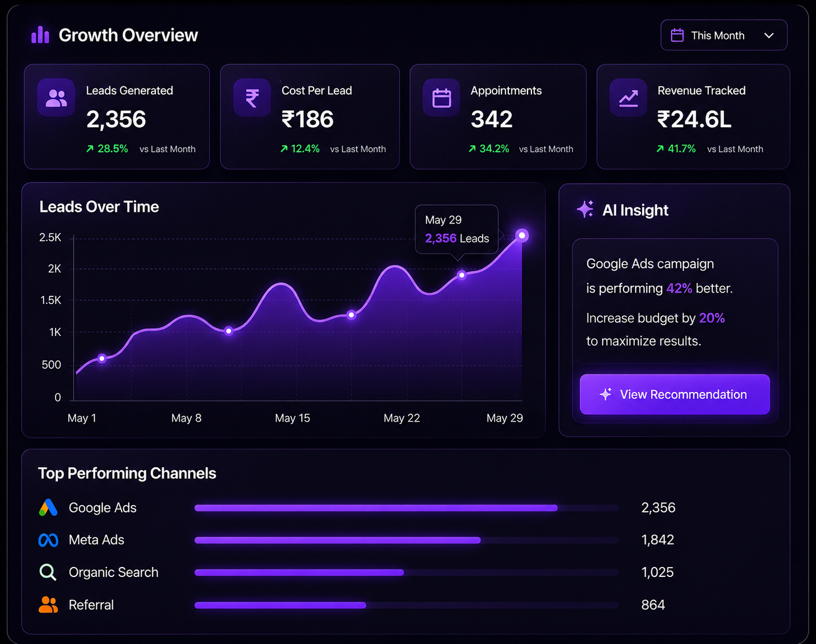The width and height of the screenshot is (816, 644).
Task: Click the "Top Performing Channels" heading
Action: [127, 473]
